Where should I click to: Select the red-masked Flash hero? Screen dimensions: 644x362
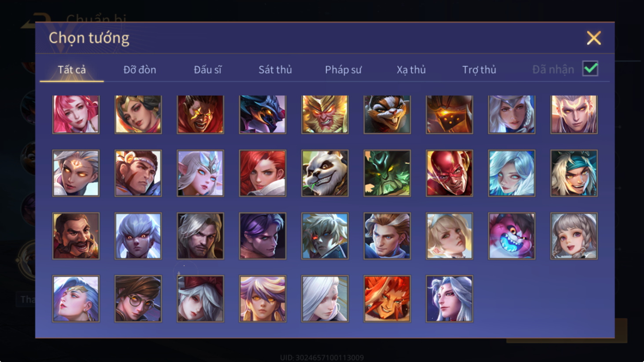[x=450, y=173]
